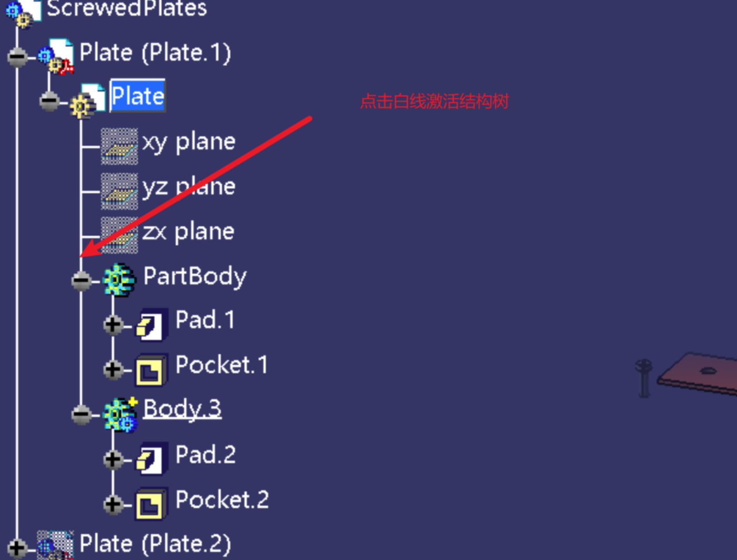The width and height of the screenshot is (737, 560).
Task: Collapse the Plate (Plate.1) node
Action: point(18,56)
